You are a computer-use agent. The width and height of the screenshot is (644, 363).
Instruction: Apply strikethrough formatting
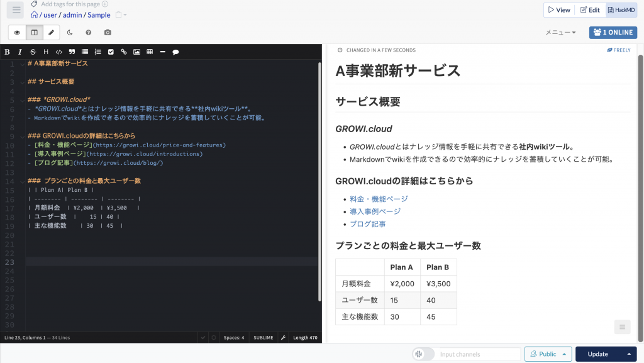pos(33,52)
